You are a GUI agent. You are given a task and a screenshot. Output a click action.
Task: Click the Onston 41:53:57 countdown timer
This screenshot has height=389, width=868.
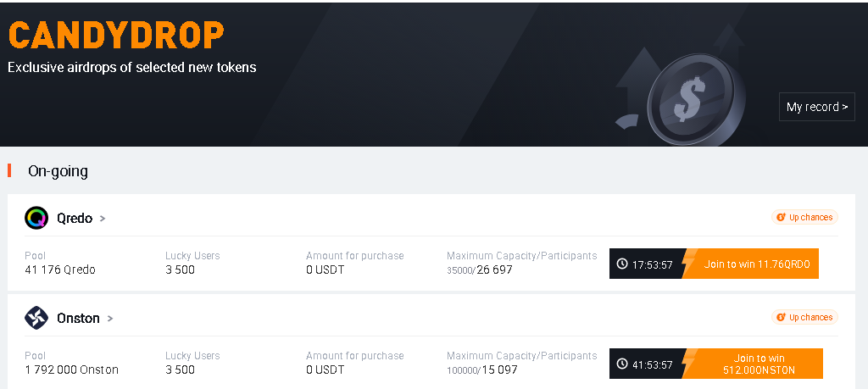[652, 364]
